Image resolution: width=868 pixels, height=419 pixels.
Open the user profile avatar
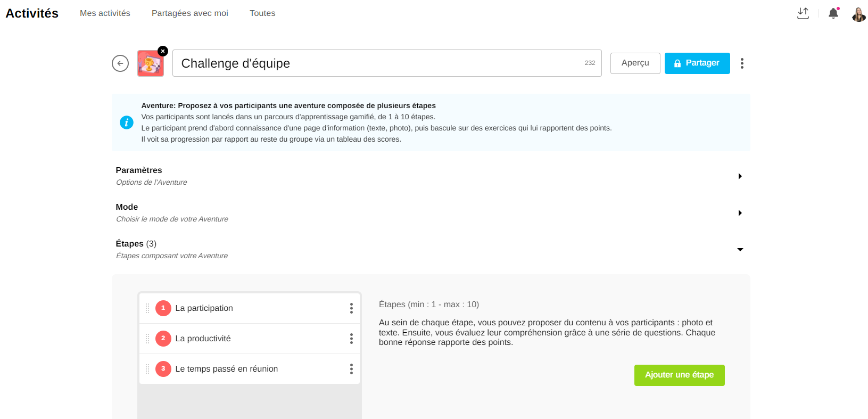[858, 14]
